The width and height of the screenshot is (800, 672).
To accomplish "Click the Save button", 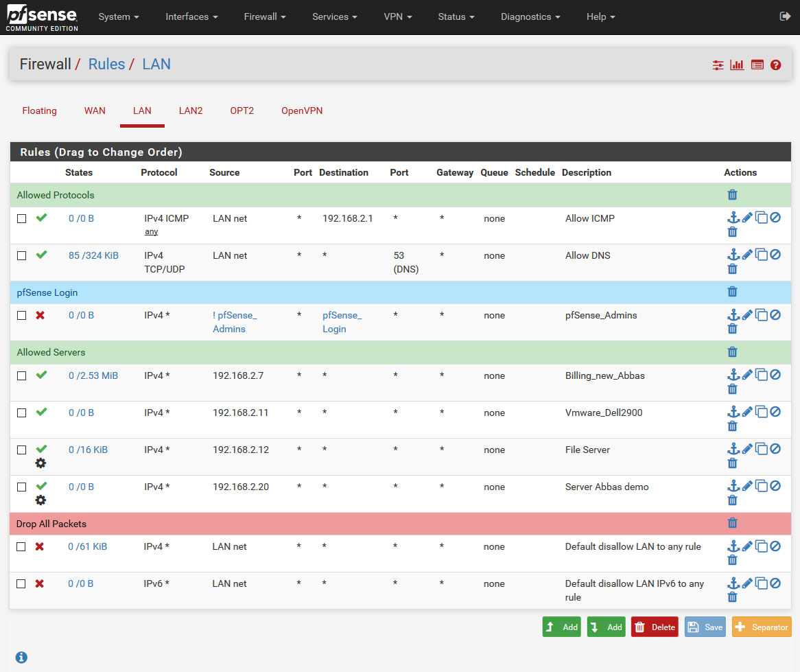I will [x=705, y=627].
